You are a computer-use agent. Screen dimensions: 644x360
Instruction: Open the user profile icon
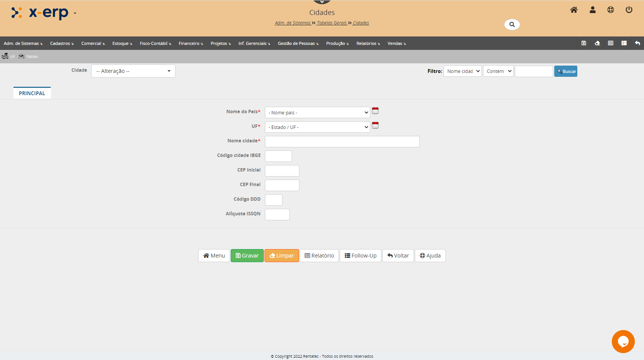point(592,10)
